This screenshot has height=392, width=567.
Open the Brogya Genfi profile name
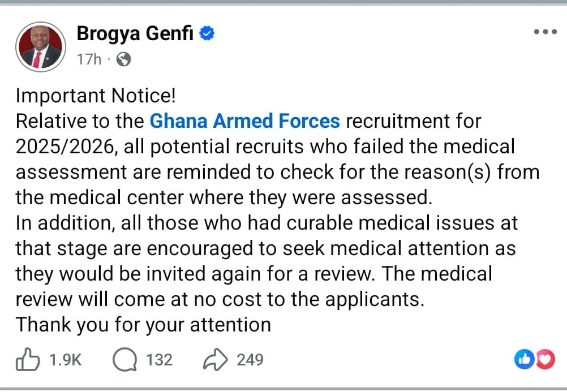pos(135,34)
